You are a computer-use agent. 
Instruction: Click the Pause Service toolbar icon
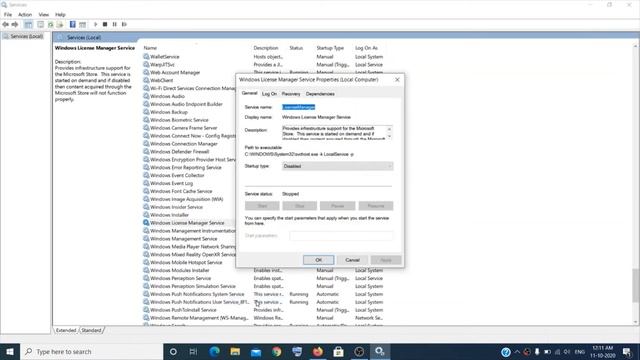tap(115, 24)
